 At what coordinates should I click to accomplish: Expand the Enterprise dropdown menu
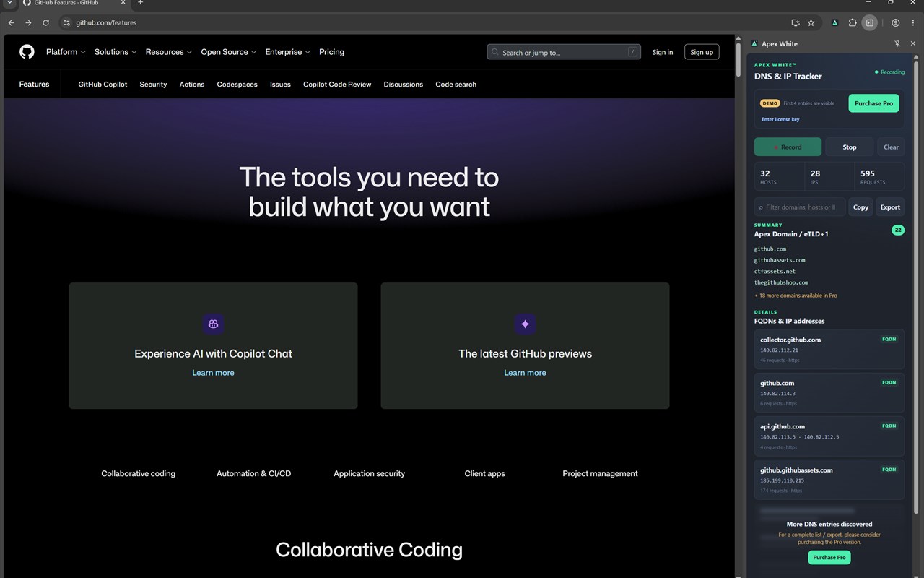[x=287, y=52]
